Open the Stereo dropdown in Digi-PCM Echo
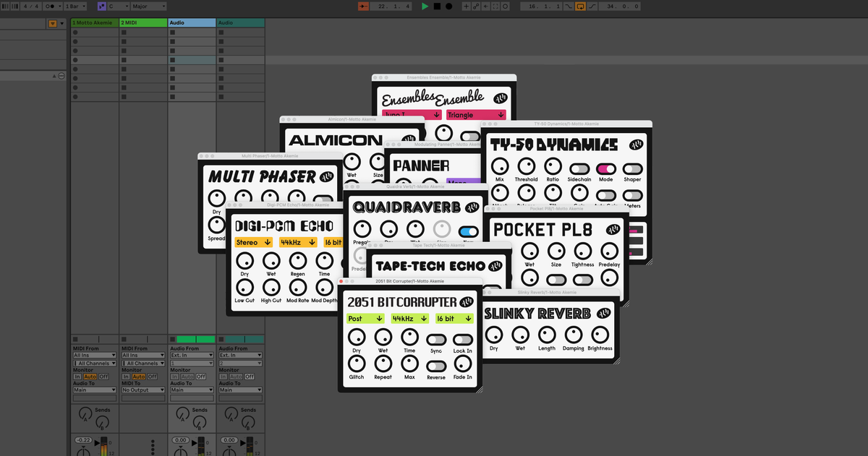868x456 pixels. pyautogui.click(x=253, y=242)
